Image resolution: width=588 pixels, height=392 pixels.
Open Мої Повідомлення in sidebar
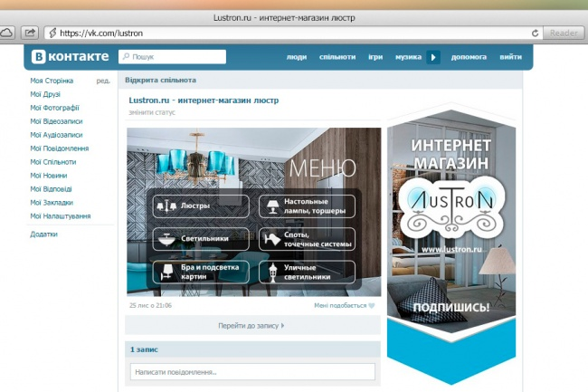pyautogui.click(x=59, y=148)
